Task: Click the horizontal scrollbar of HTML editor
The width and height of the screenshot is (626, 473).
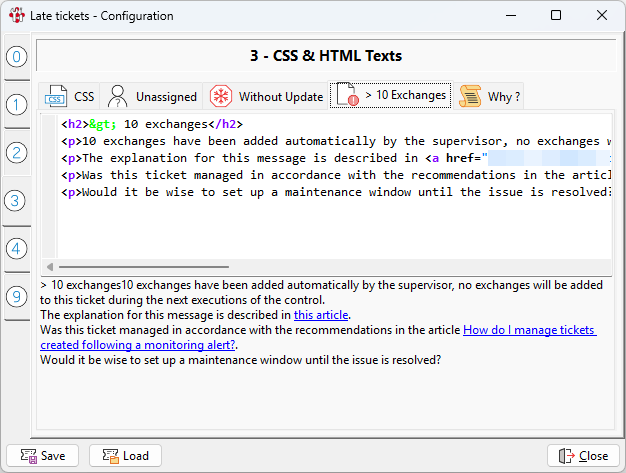Action: pyautogui.click(x=144, y=267)
